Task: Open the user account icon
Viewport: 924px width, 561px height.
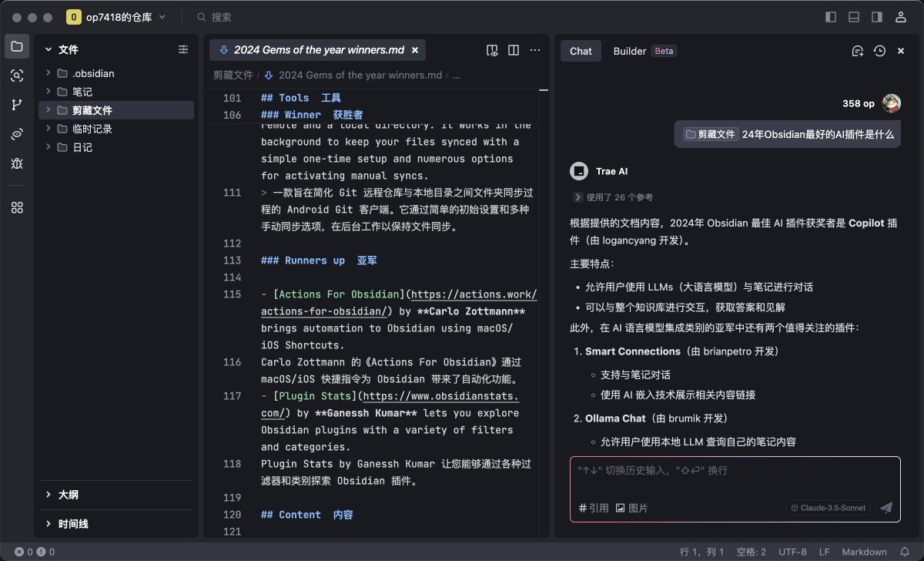Action: click(900, 17)
